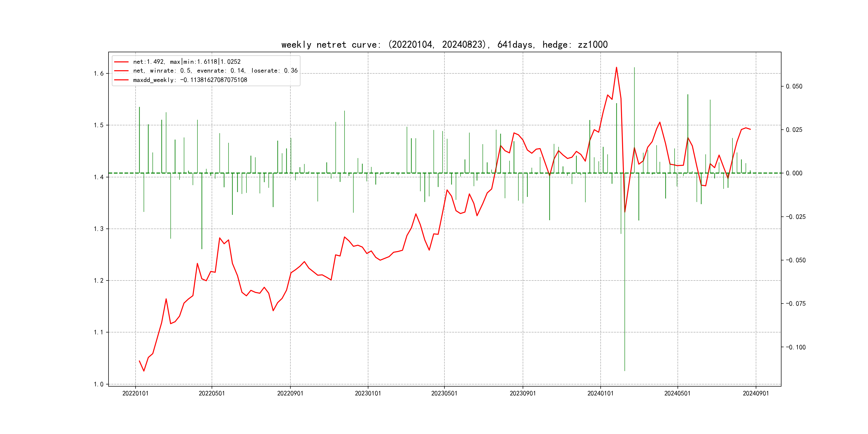Click the 20240901 x-axis tick label
The height and width of the screenshot is (434, 868).
[x=756, y=393]
